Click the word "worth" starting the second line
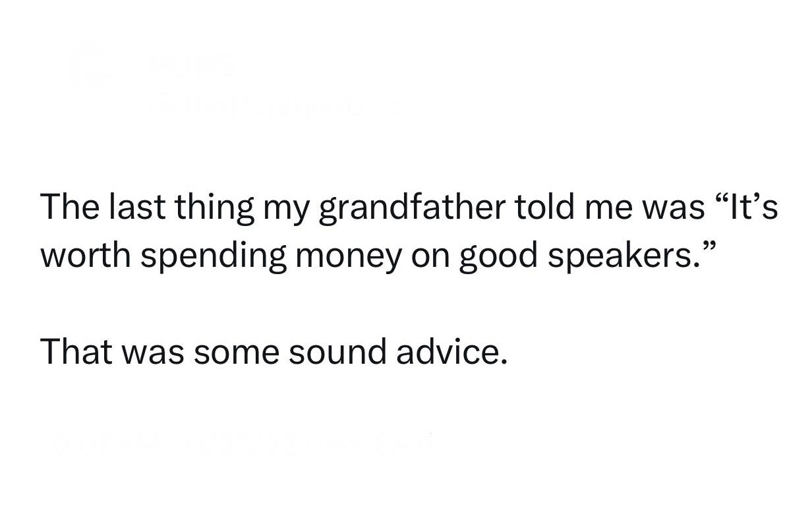The image size is (812, 512). [x=84, y=256]
